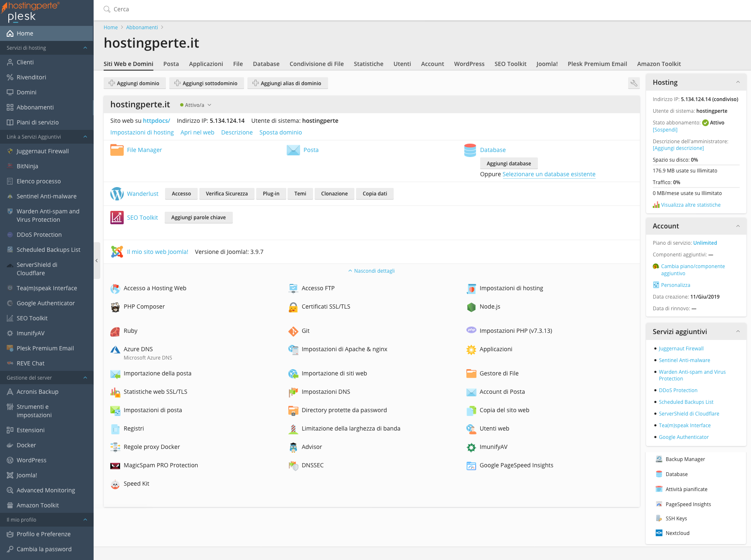This screenshot has width=751, height=560.
Task: Click the Nextcloud icon in sidebar panel
Action: pos(659,533)
